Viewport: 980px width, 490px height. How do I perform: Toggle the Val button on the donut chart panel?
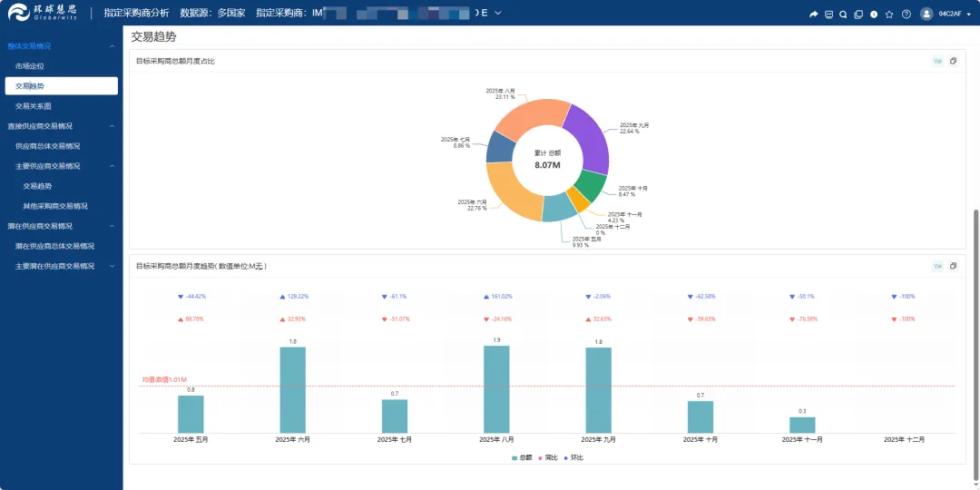937,61
